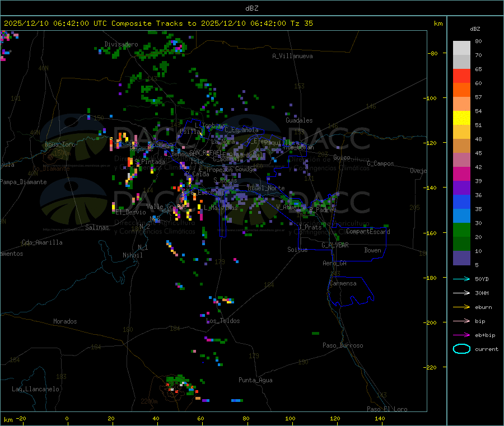Select the red 65-60 dBZ swatch
Screen dimensions: 504x426
461,76
